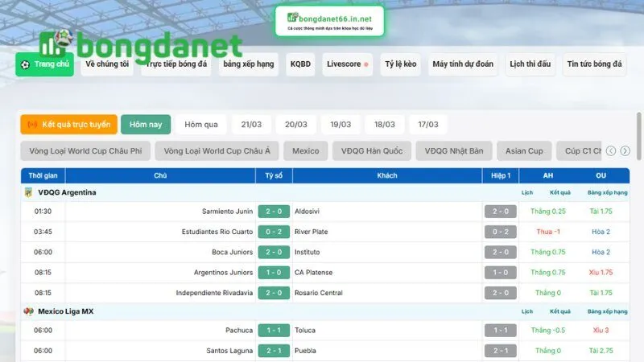The height and width of the screenshot is (362, 644).
Task: Open bảng xếp hạng standings
Action: coord(249,64)
